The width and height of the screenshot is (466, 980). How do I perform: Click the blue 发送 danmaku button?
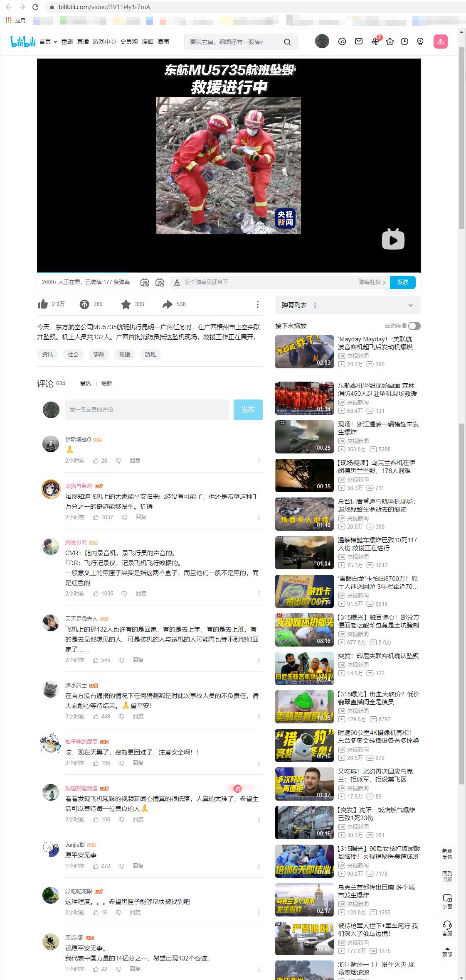click(x=402, y=282)
